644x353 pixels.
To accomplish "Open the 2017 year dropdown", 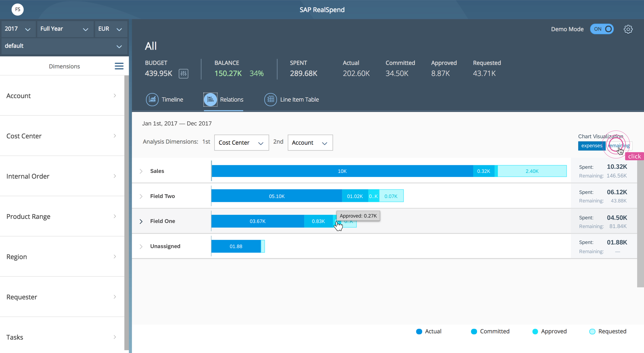I will [18, 29].
